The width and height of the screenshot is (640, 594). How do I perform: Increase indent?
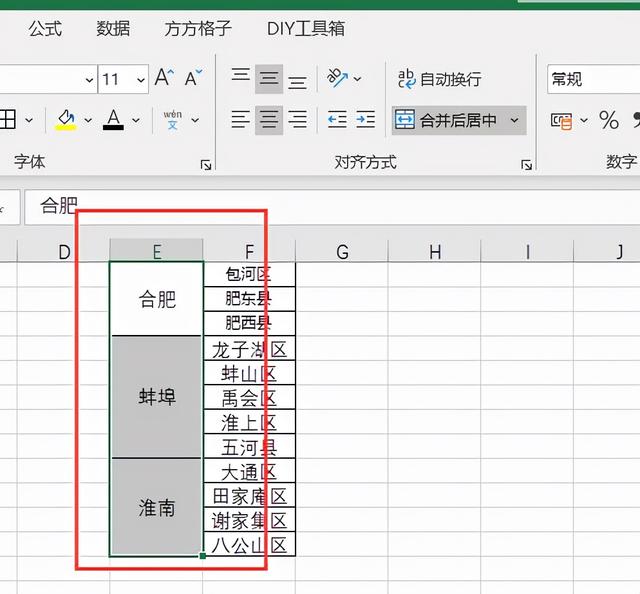pos(366,120)
